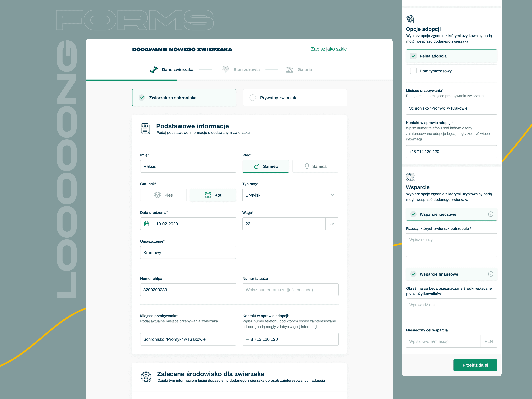Click the camera icon for Galeria

tap(290, 70)
